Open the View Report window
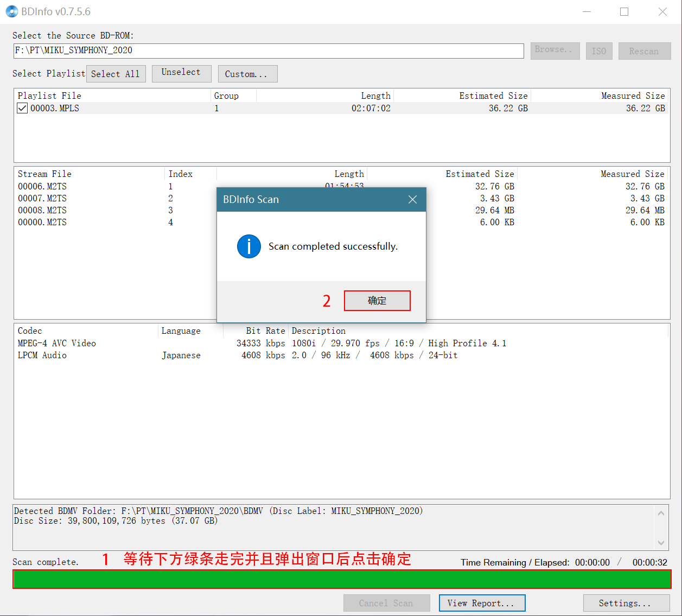The image size is (682, 616). tap(481, 603)
